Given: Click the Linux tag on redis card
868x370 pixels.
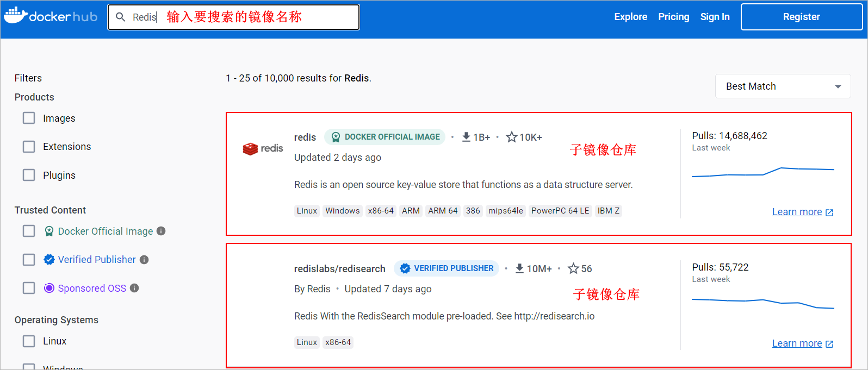Looking at the screenshot, I should tap(307, 211).
